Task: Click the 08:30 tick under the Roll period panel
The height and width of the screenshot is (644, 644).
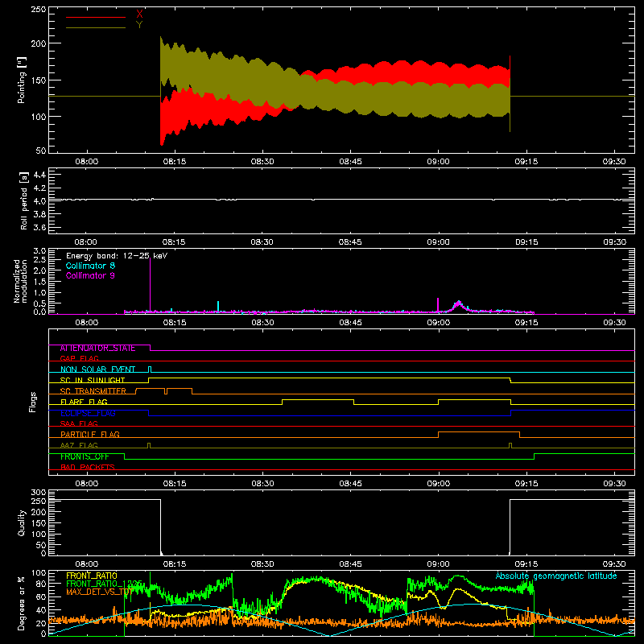Action: [262, 242]
